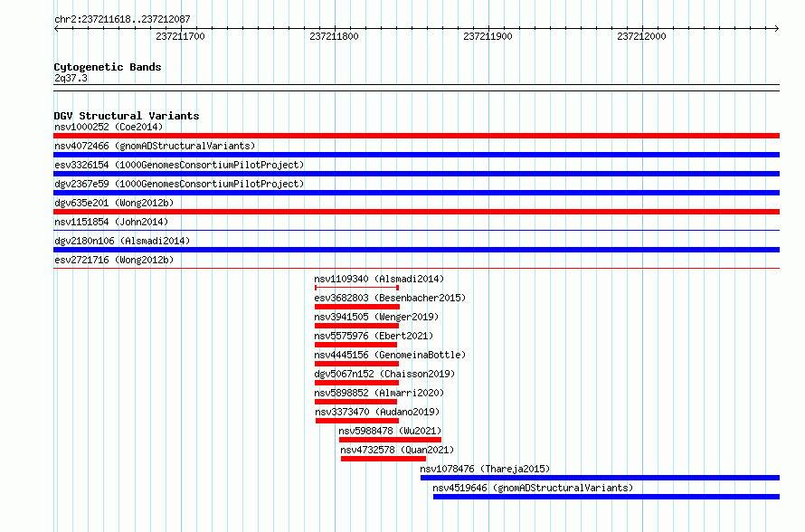Click the chr2:237211618..237212087 region label
This screenshot has height=532, width=805.
tap(122, 19)
